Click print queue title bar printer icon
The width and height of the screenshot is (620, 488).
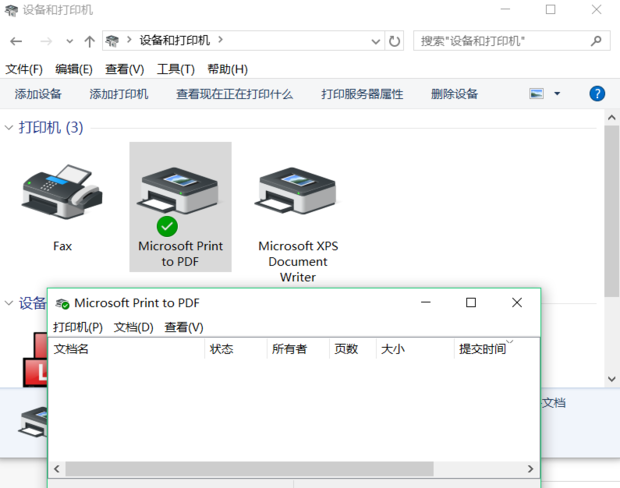tap(62, 303)
